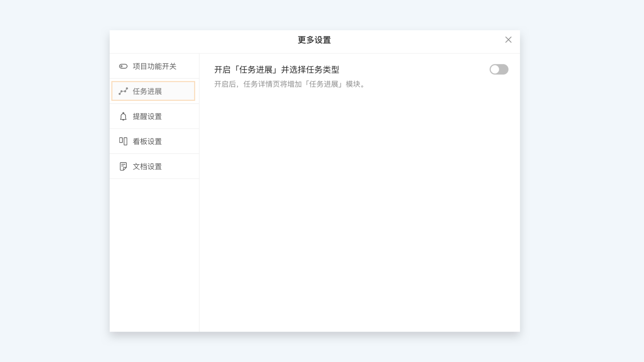
Task: Go to the 看板设置 sidebar label
Action: pyautogui.click(x=147, y=141)
